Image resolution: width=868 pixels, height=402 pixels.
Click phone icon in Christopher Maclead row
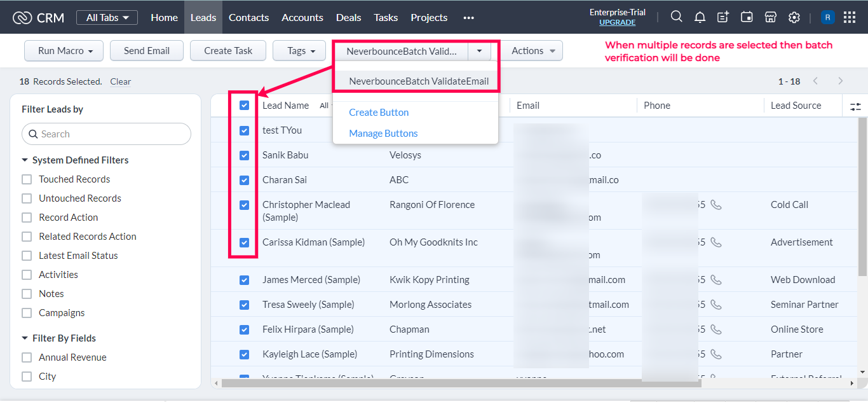(716, 205)
